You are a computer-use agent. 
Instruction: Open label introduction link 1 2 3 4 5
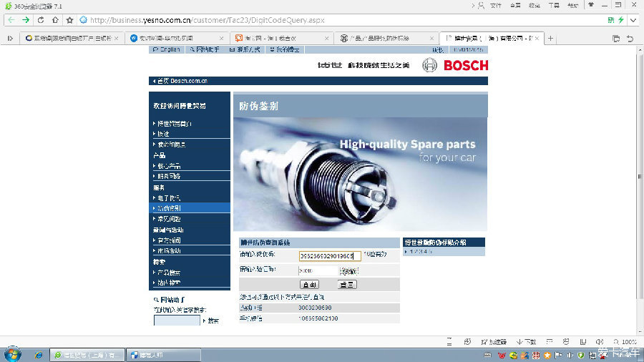(421, 252)
